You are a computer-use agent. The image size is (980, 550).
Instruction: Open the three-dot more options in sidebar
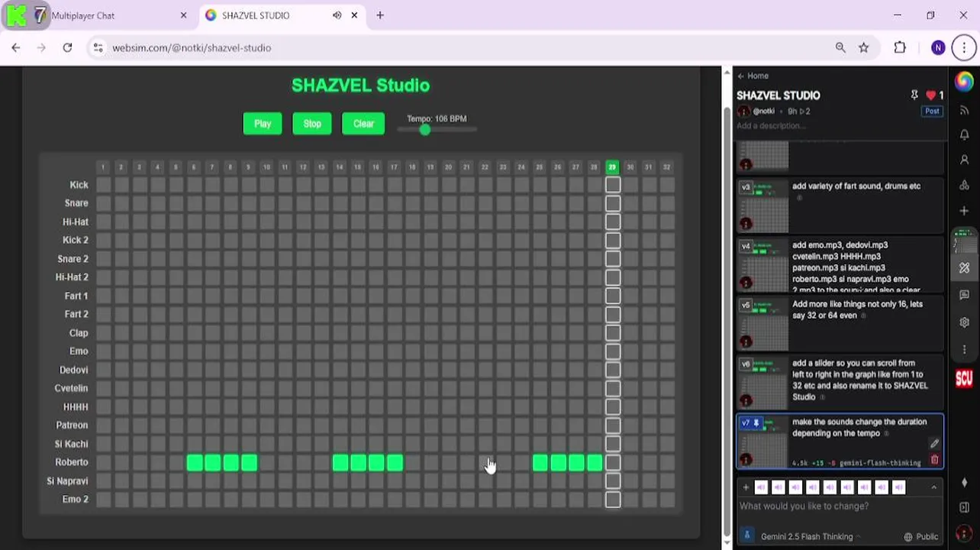pos(964,348)
